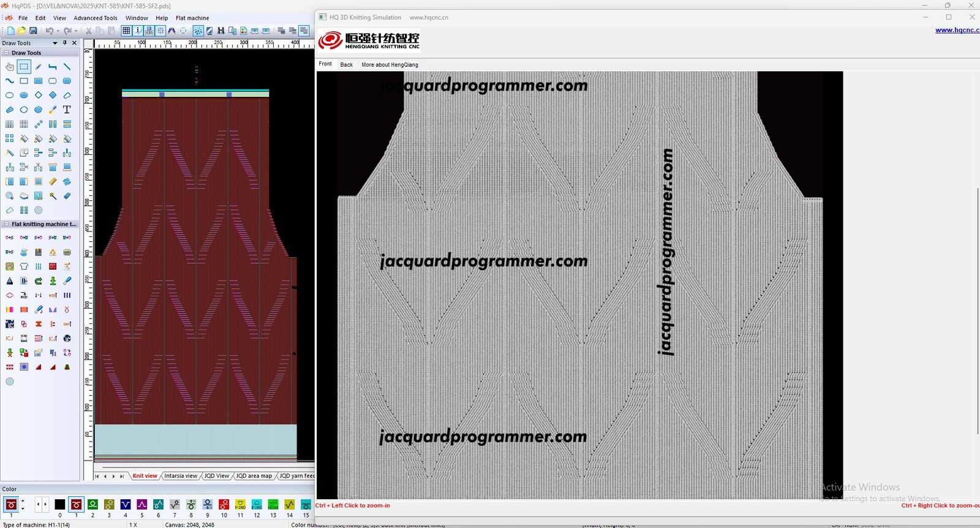This screenshot has width=980, height=528.
Task: Switch to the Intarsia view tab
Action: point(181,476)
